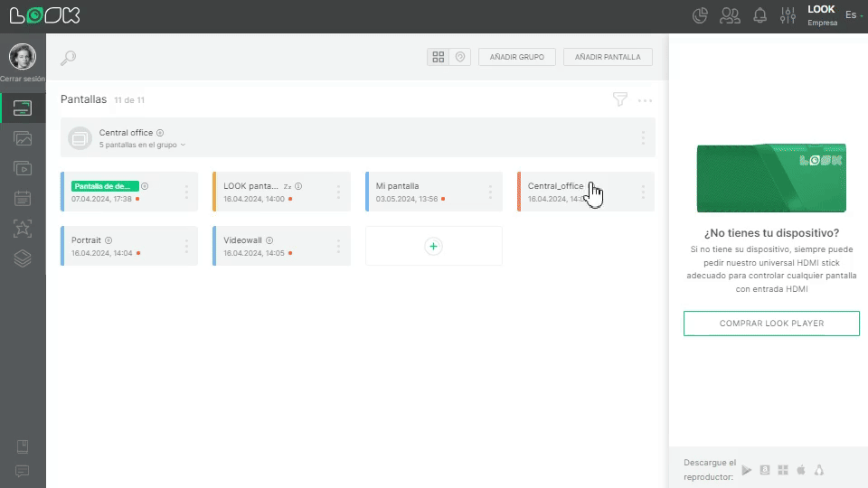Click date 07.04.2024, 17:38
The height and width of the screenshot is (488, 868).
pyautogui.click(x=101, y=199)
